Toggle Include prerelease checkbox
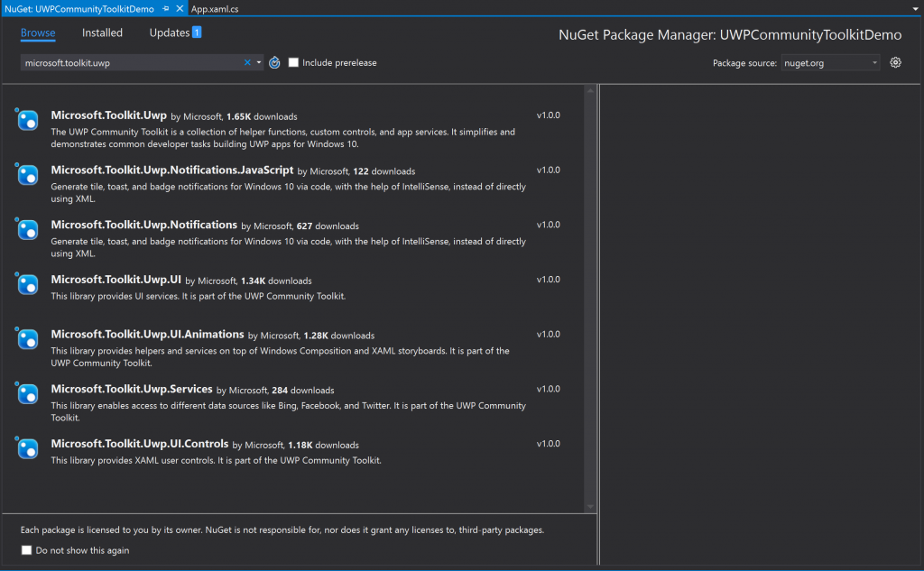This screenshot has height=571, width=924. coord(293,62)
